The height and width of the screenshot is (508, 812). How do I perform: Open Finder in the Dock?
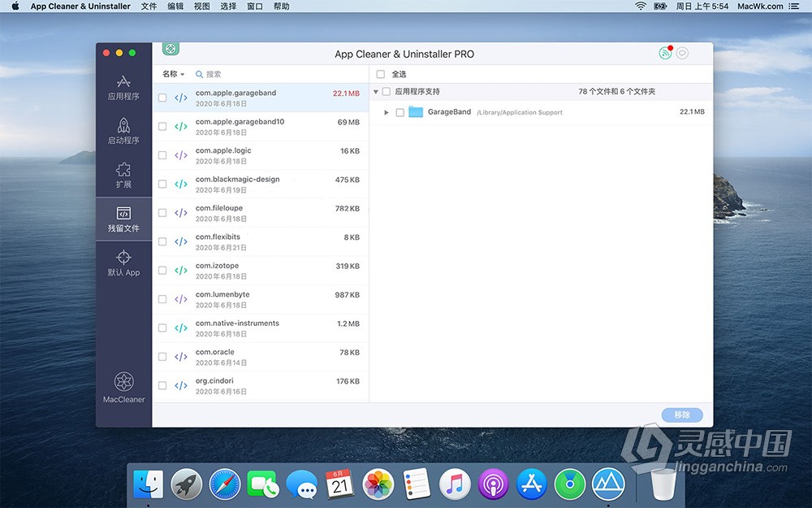coord(148,484)
